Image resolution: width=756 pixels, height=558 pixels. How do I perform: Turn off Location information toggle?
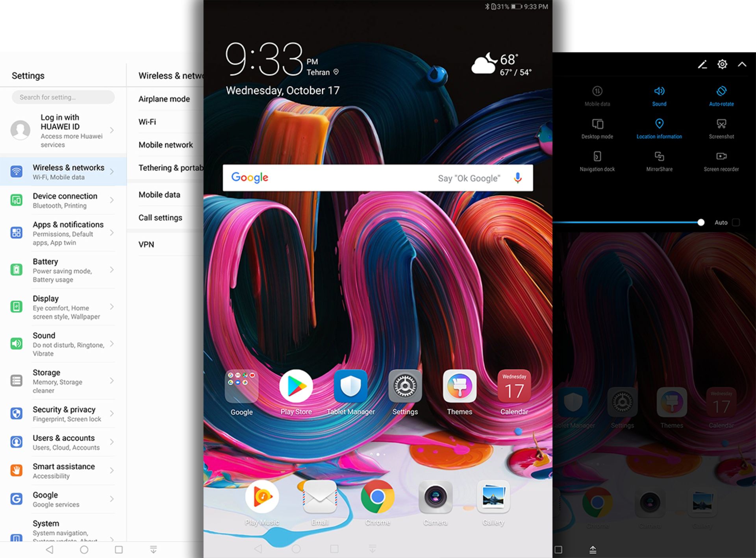[659, 128]
